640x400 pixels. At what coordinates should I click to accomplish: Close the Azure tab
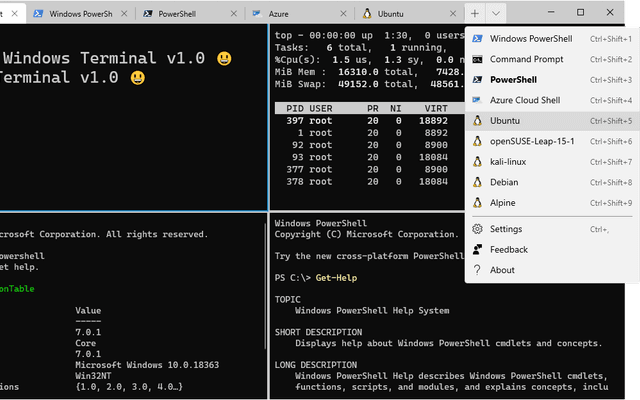(343, 14)
